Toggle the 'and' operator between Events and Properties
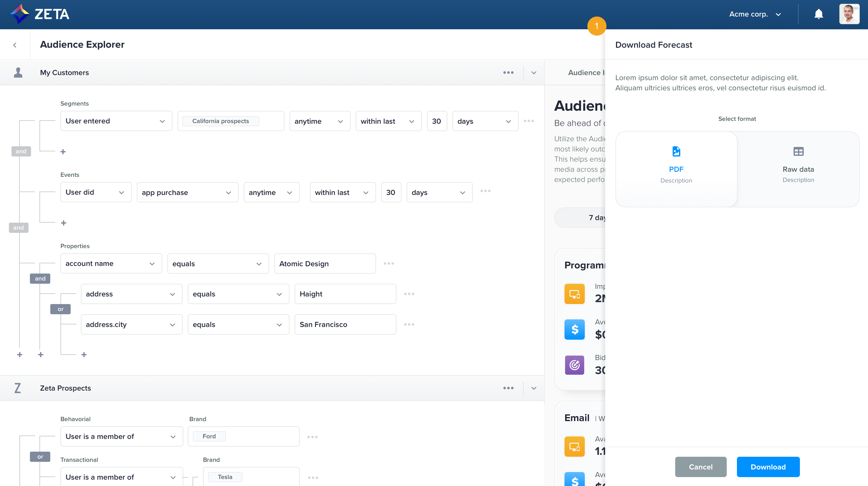Image resolution: width=868 pixels, height=486 pixels. click(18, 227)
